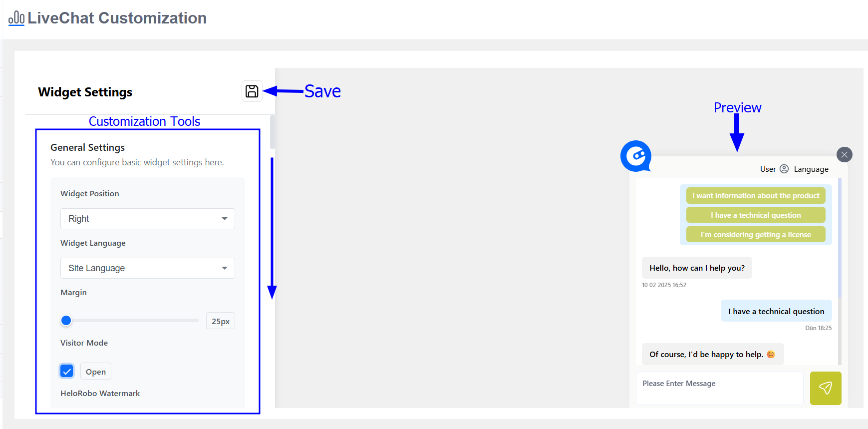Click the Open label next to checkbox
This screenshot has height=429, width=868.
click(96, 372)
